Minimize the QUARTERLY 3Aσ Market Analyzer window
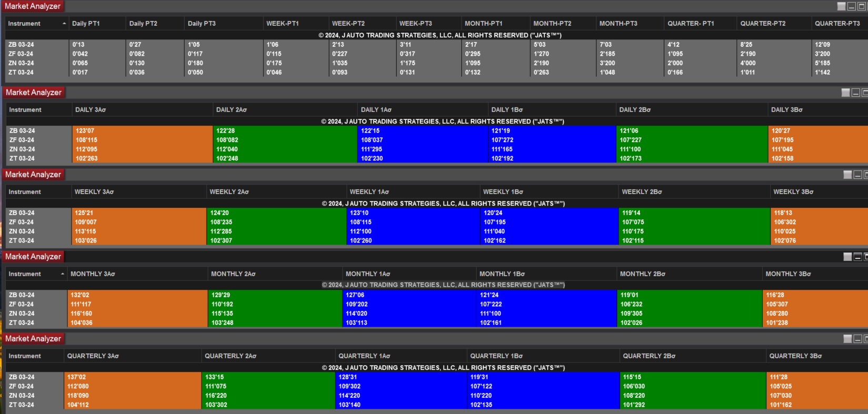The height and width of the screenshot is (414, 868). (x=857, y=339)
